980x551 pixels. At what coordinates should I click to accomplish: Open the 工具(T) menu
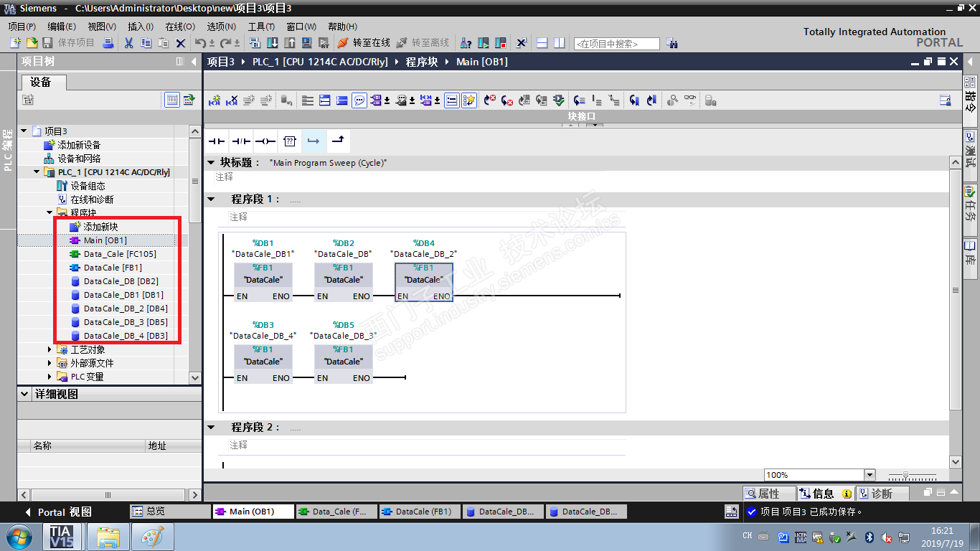click(x=261, y=27)
